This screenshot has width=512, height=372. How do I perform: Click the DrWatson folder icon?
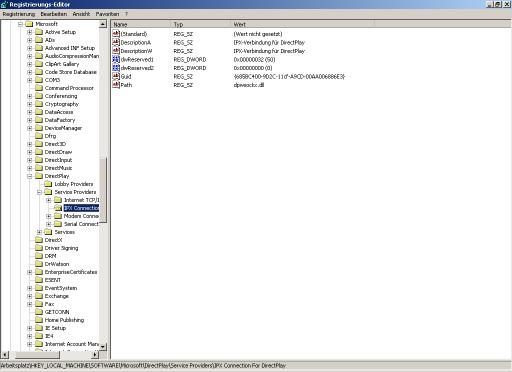pos(39,264)
